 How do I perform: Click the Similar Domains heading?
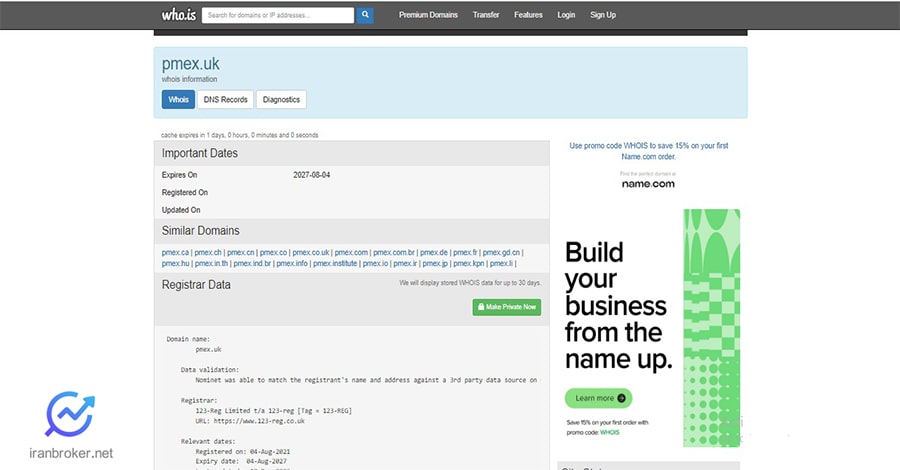[x=200, y=231]
